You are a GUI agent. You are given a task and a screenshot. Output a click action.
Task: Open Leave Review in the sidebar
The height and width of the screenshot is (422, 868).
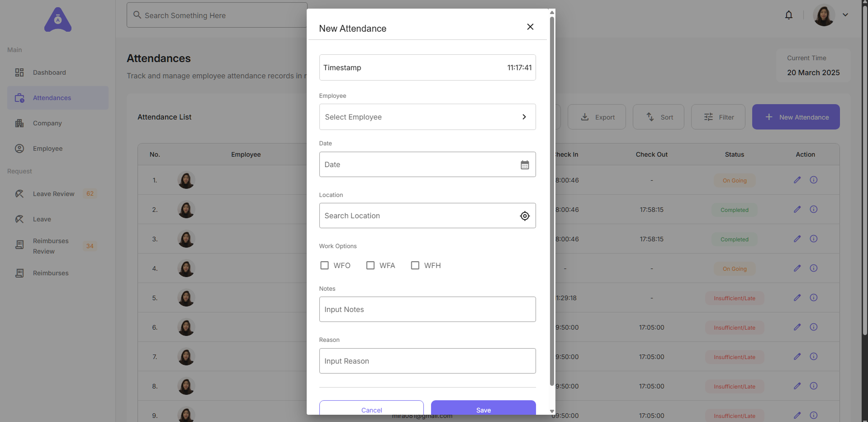58,194
